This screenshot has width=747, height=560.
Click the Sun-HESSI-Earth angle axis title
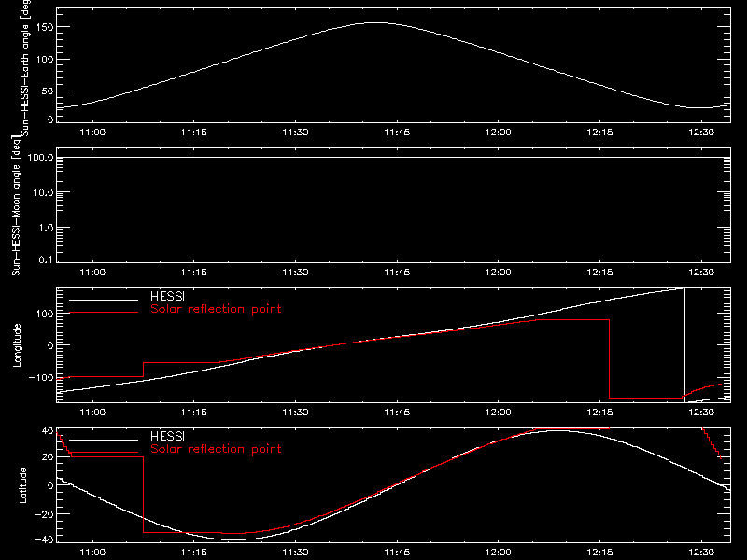point(25,68)
